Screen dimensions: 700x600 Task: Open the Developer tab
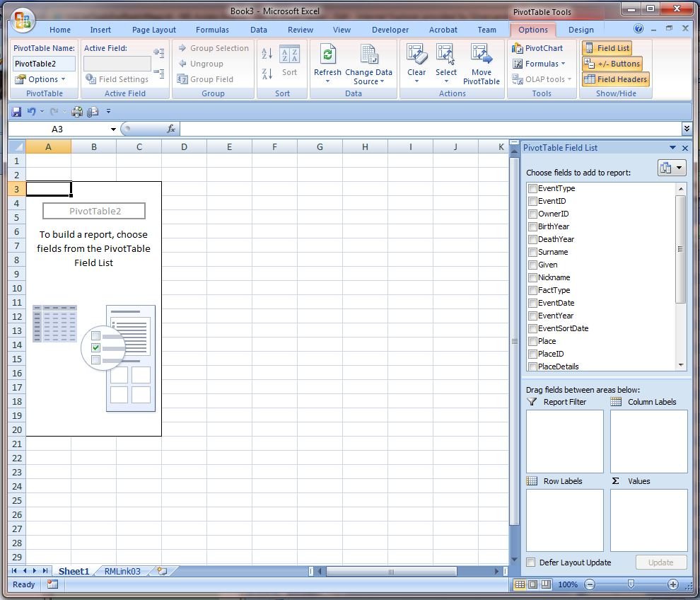click(x=390, y=30)
